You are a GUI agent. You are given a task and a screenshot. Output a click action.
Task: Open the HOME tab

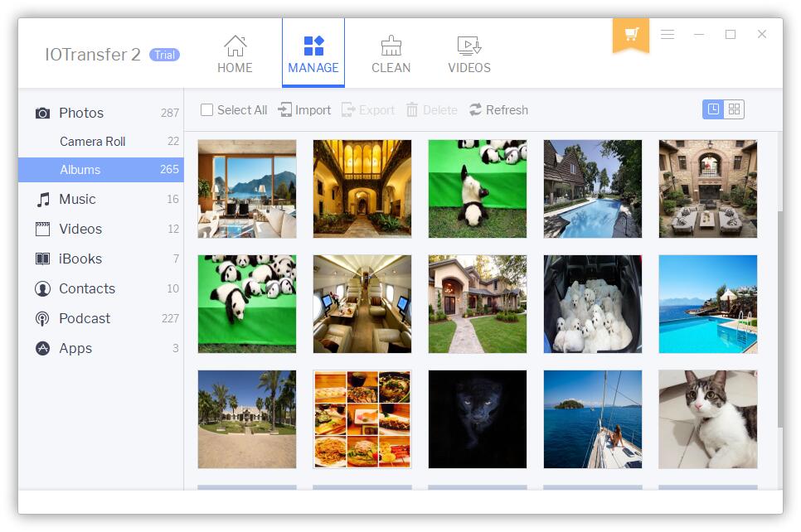[x=235, y=55]
